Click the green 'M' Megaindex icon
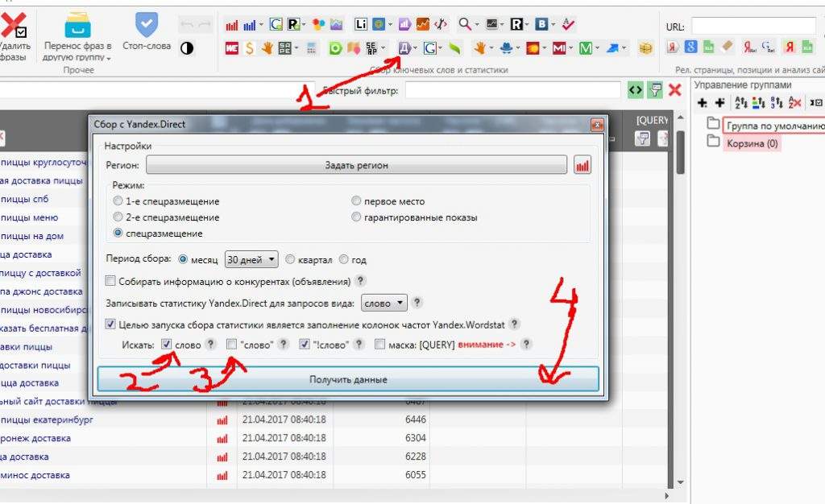Viewport: 825px width, 504px height. 585,48
